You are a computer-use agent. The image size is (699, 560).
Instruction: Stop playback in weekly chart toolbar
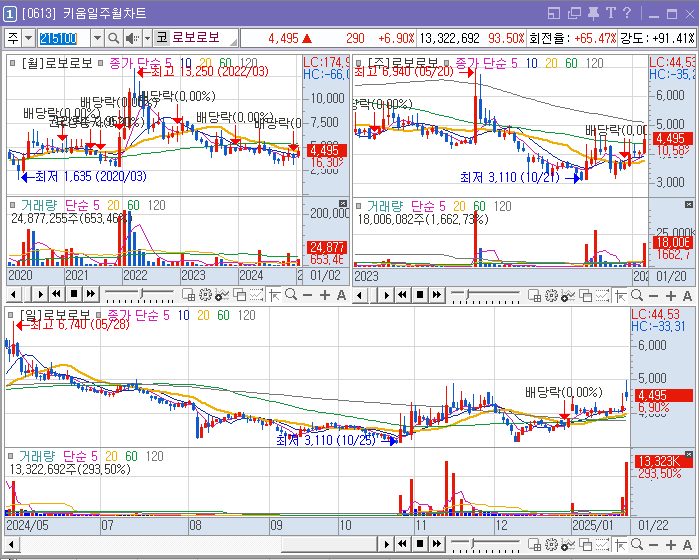tap(420, 295)
